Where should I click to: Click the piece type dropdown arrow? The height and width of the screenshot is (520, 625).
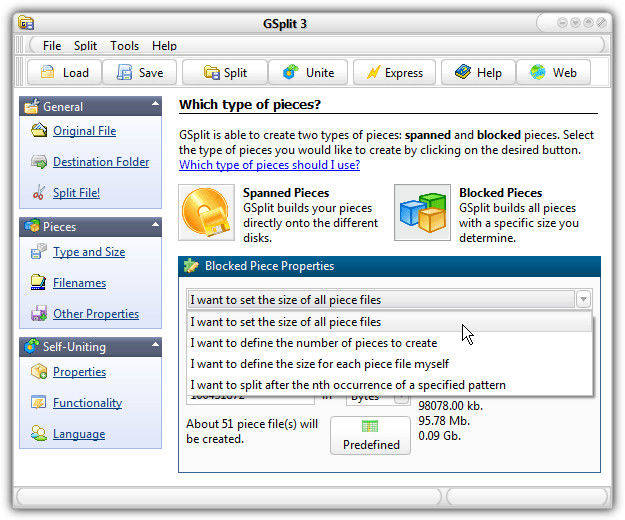click(582, 299)
